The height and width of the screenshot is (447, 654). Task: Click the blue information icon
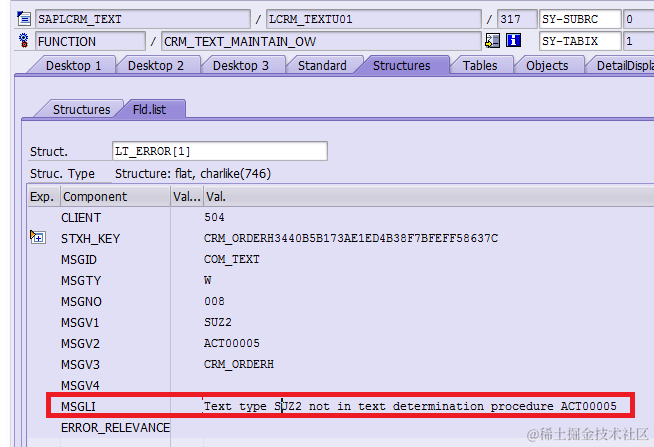point(513,40)
